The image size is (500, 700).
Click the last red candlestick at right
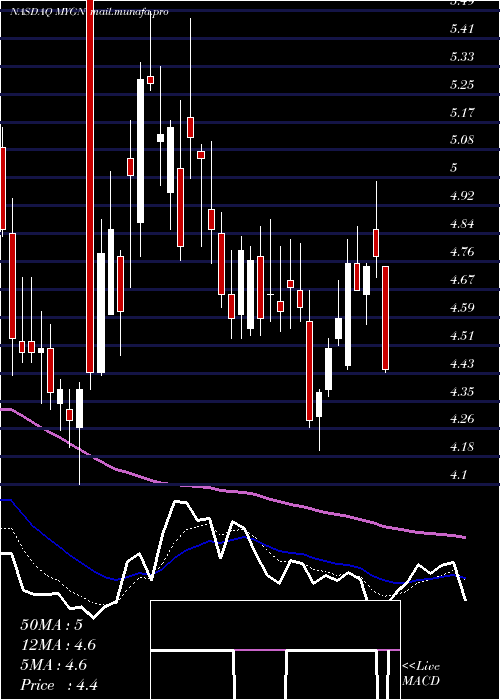point(385,318)
